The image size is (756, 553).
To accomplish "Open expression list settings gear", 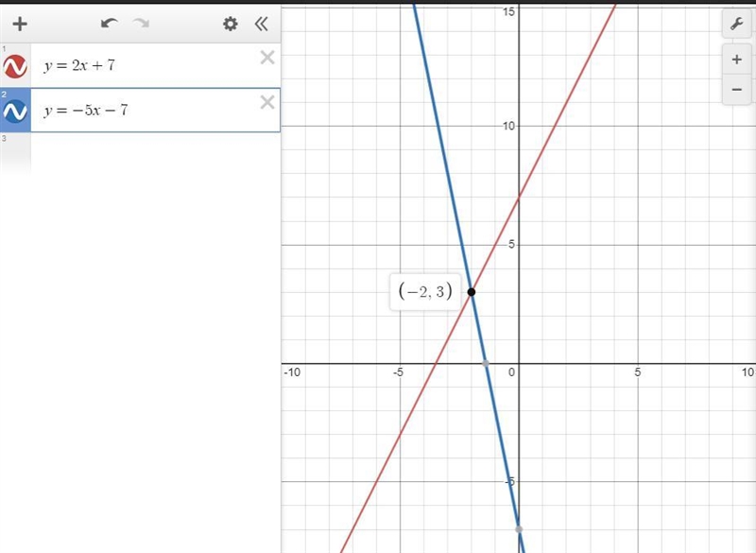I will [231, 24].
